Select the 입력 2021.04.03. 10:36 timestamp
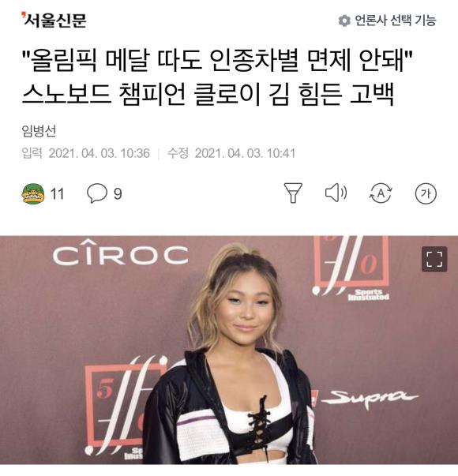The height and width of the screenshot is (476, 458). [85, 153]
